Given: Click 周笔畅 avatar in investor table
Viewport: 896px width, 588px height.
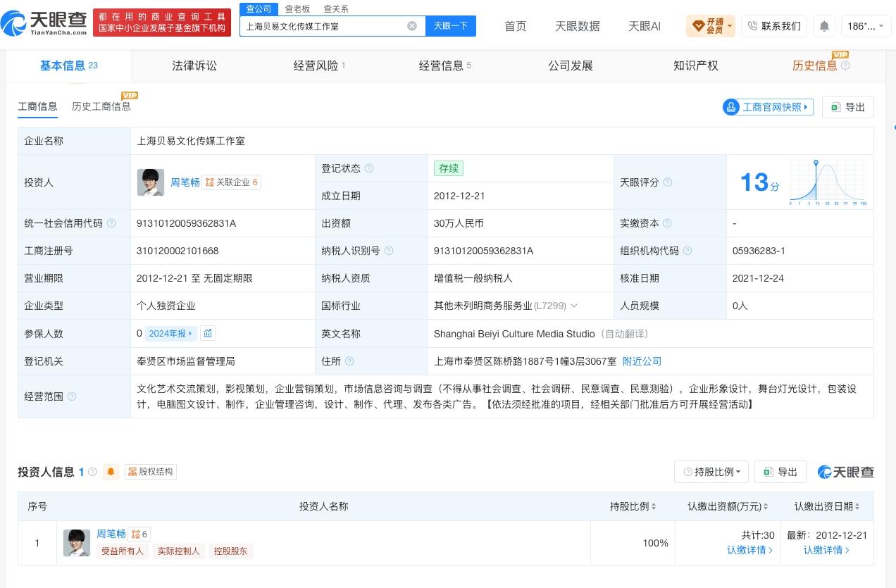Looking at the screenshot, I should pos(77,543).
